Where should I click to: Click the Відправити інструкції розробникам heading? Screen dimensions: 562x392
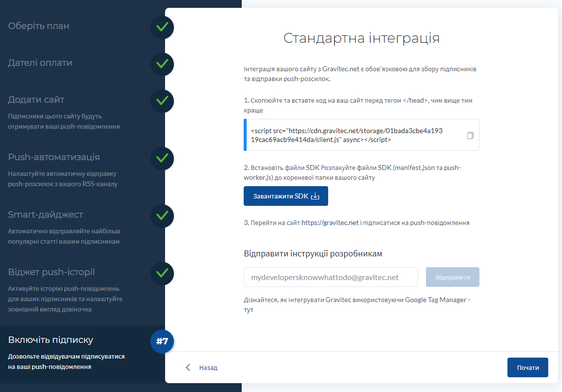click(x=313, y=253)
